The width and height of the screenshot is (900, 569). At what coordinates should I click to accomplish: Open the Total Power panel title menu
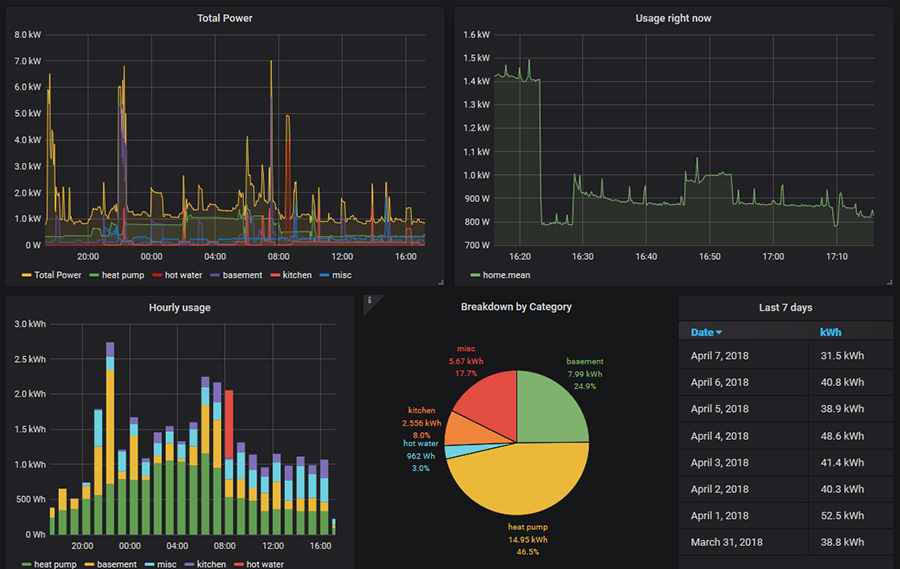point(224,18)
